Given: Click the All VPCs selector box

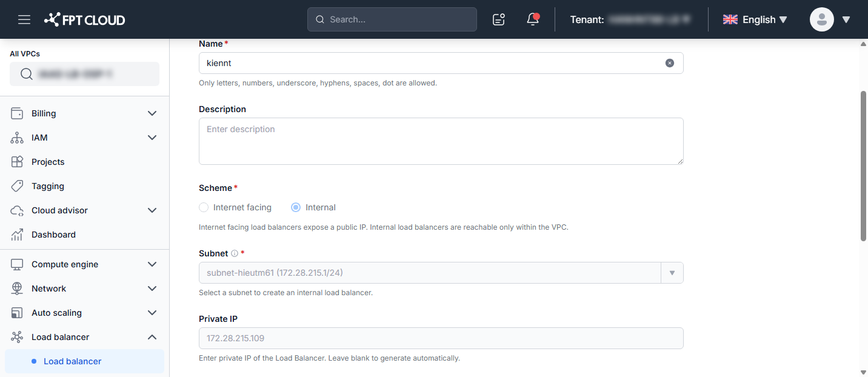Looking at the screenshot, I should click(x=84, y=74).
